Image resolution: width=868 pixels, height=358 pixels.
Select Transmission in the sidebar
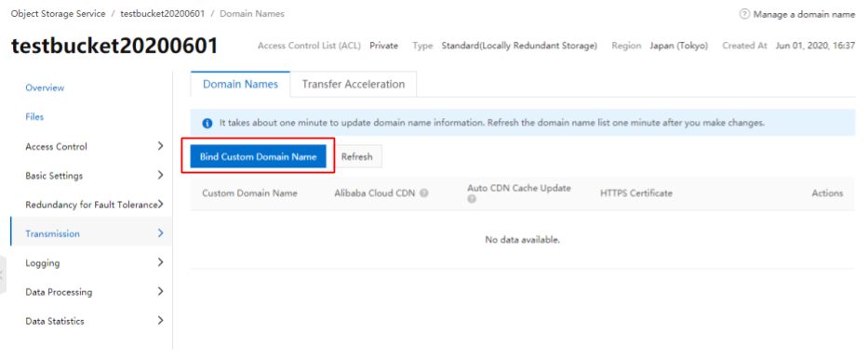click(x=53, y=233)
